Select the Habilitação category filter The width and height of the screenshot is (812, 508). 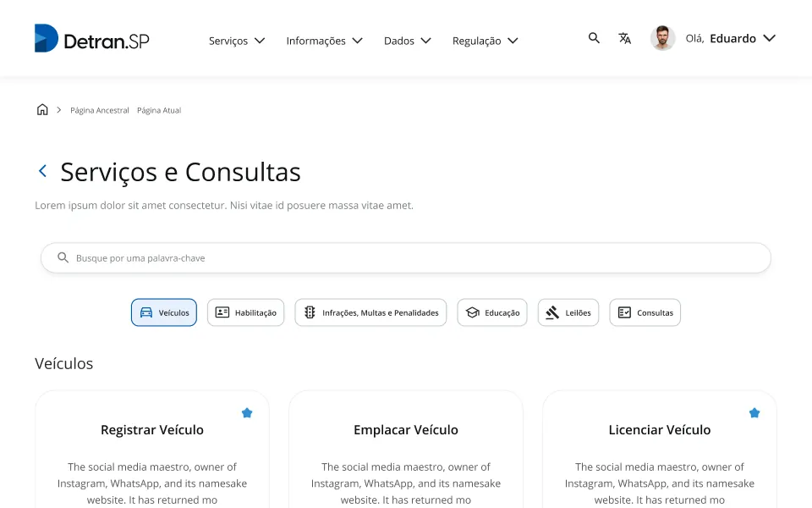245,312
